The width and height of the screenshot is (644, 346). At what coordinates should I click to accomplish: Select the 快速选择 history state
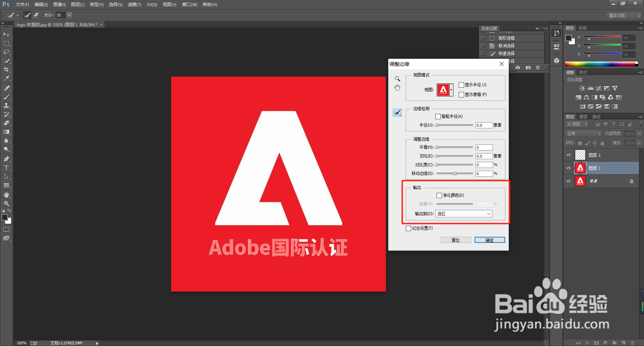511,54
